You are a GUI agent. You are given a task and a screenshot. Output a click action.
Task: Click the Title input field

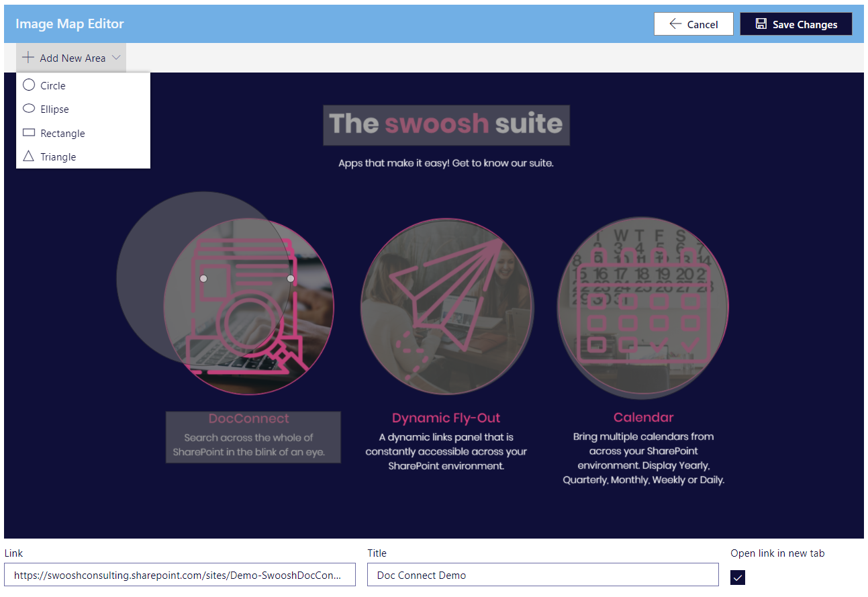543,575
